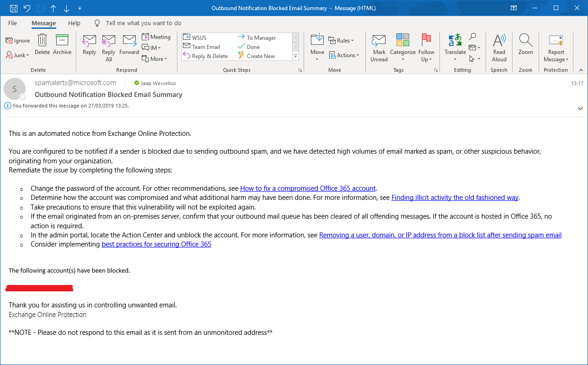Image resolution: width=588 pixels, height=365 pixels.
Task: Follow the best practices for securing Office 365 link
Action: (x=156, y=244)
